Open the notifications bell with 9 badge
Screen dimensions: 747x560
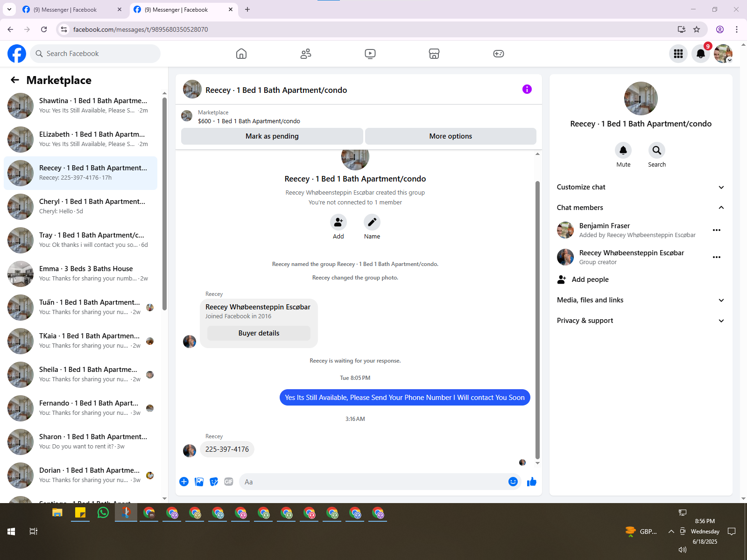coord(701,54)
